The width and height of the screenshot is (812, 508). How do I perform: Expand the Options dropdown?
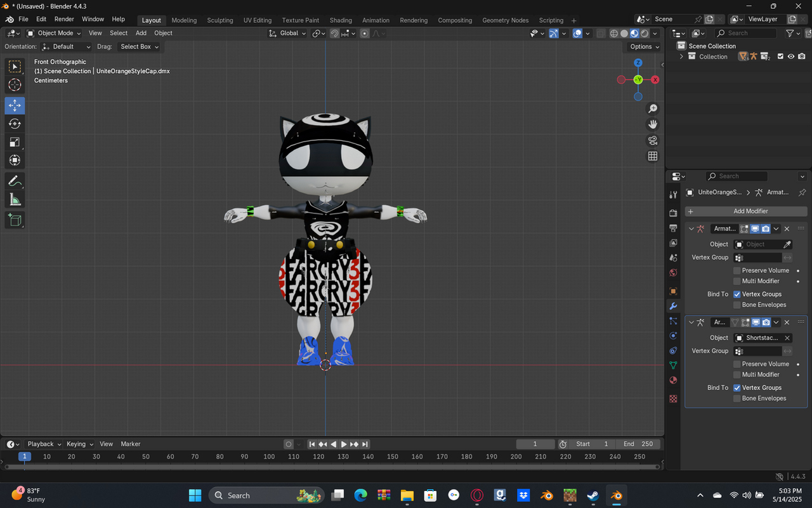point(645,46)
